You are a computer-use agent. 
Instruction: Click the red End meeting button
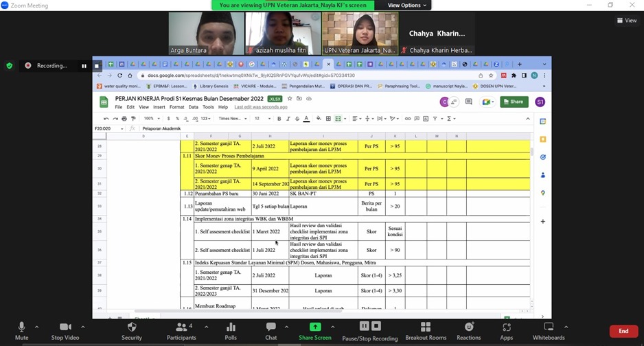(623, 331)
